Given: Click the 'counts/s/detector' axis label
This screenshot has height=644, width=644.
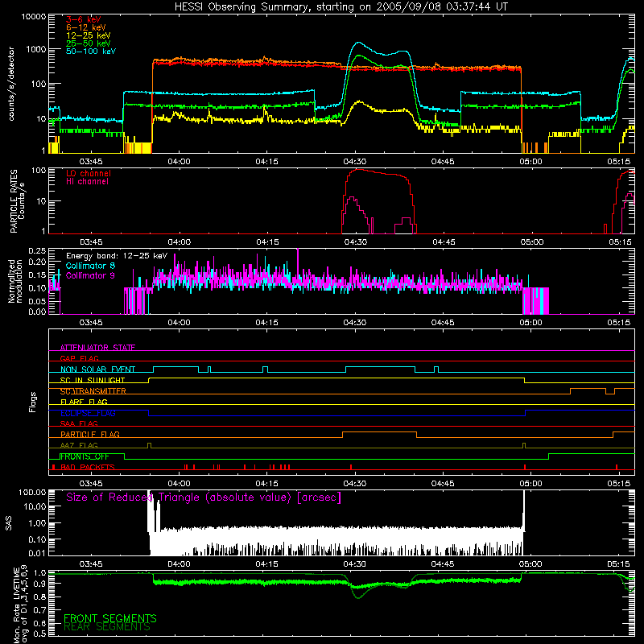Looking at the screenshot, I should coord(11,84).
